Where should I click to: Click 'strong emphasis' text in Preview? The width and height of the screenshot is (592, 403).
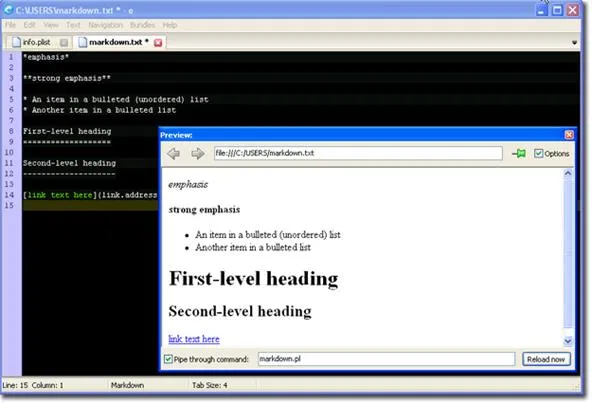click(204, 210)
